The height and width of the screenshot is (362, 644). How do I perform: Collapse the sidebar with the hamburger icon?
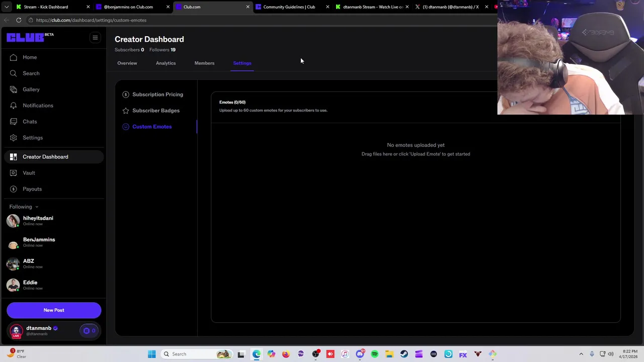coord(95,38)
